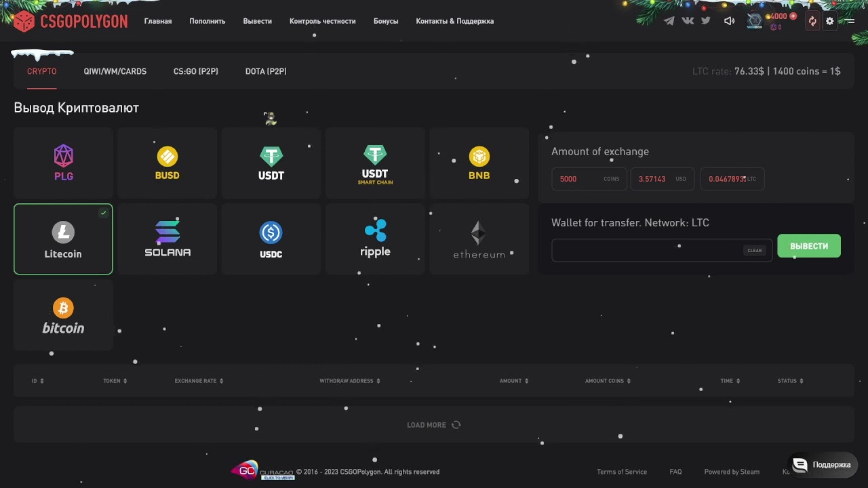This screenshot has width=868, height=488.
Task: Select the Litecoin currency card
Action: 63,239
